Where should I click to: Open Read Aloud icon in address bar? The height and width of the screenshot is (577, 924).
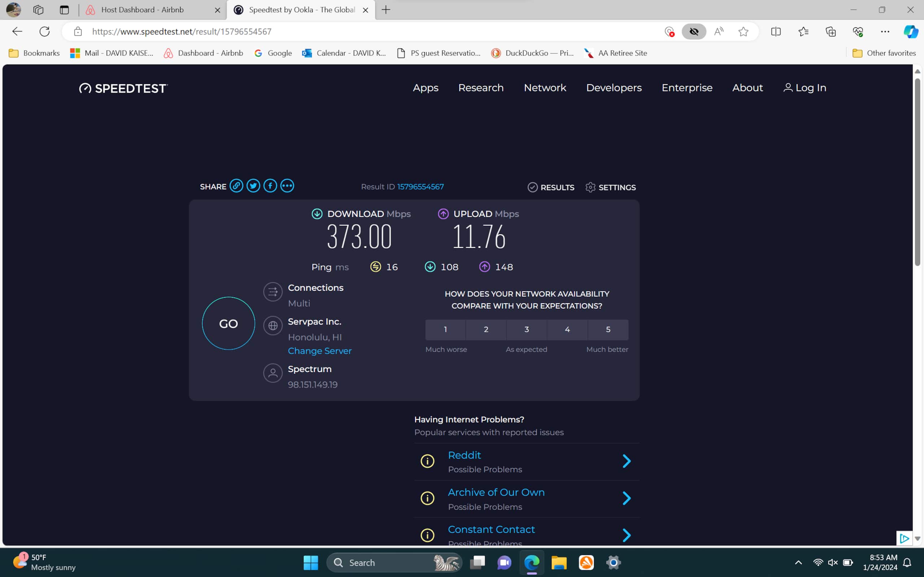(x=719, y=31)
